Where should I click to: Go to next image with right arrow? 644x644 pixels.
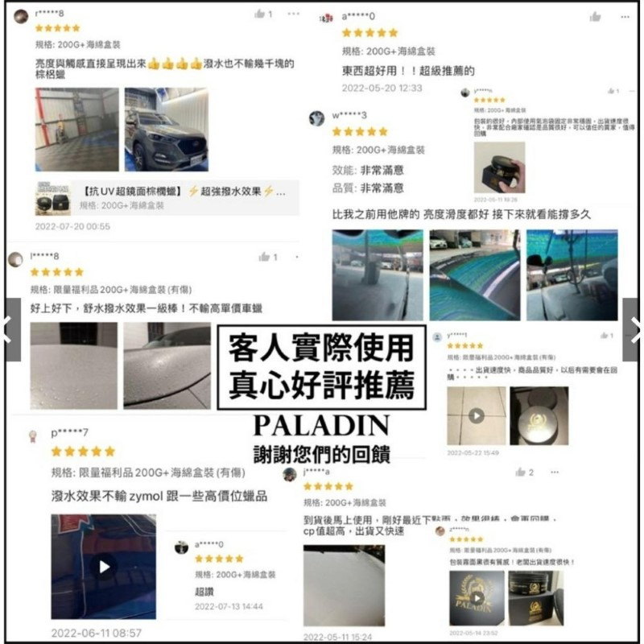pos(633,329)
